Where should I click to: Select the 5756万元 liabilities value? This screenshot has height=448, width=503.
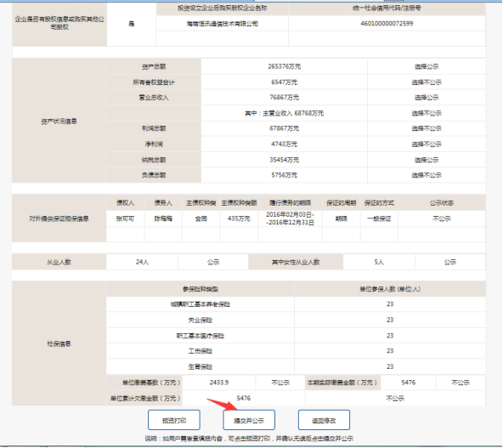(x=285, y=175)
